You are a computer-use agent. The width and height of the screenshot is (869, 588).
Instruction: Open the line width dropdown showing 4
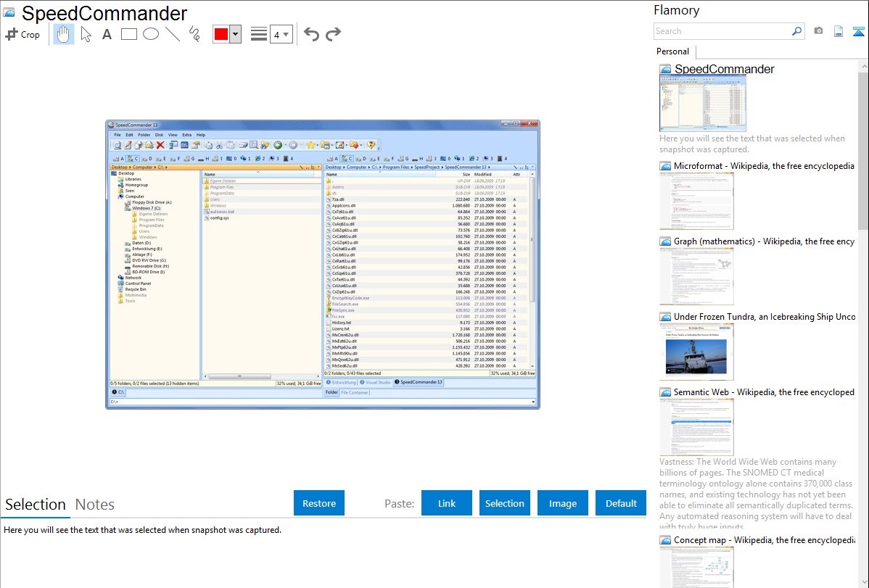(x=281, y=34)
